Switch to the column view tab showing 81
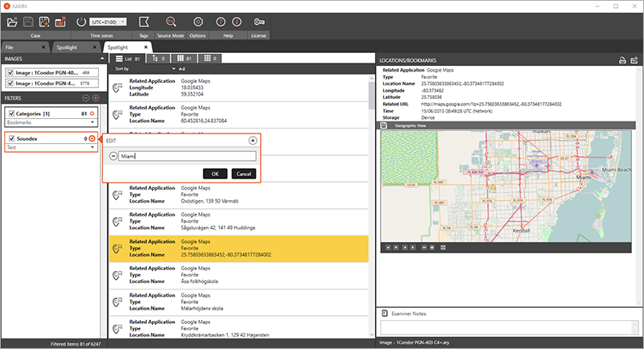The image size is (644, 349). coord(184,59)
